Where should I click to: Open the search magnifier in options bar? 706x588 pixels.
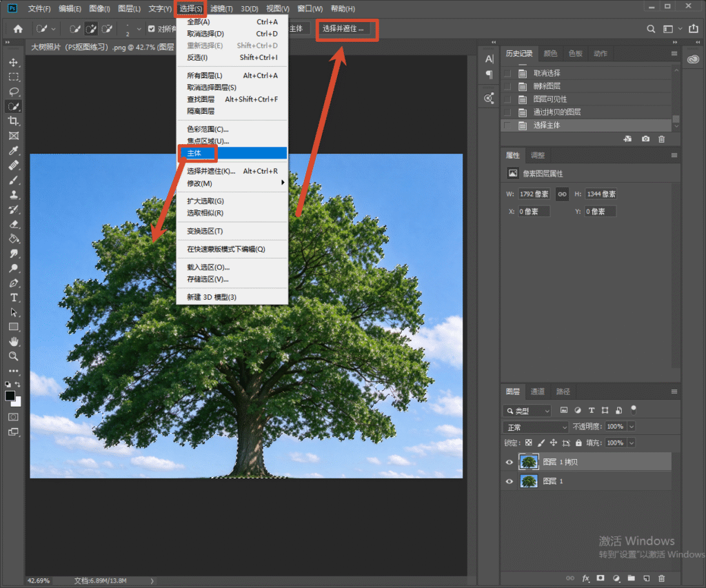point(651,29)
